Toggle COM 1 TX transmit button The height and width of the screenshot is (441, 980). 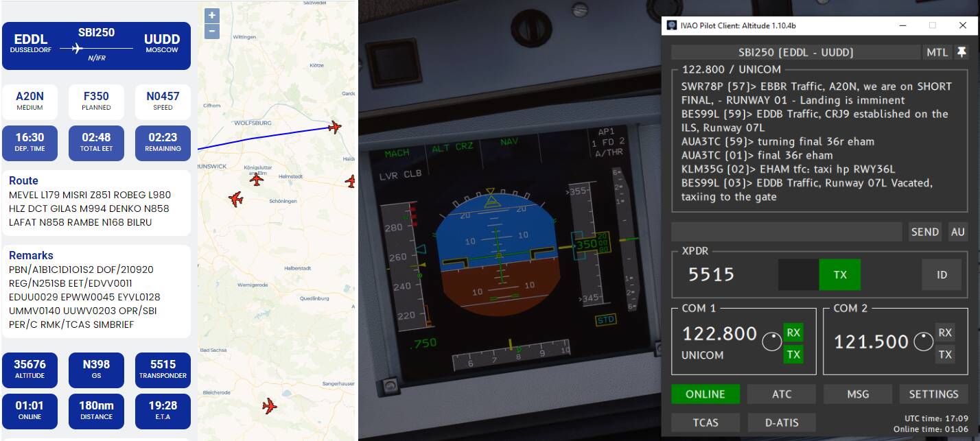coord(793,354)
